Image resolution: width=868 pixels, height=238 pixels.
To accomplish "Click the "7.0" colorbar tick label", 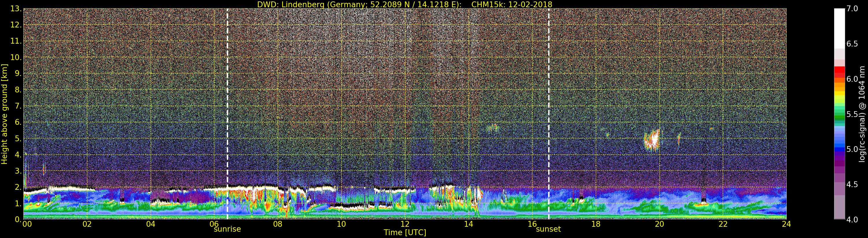I will [x=852, y=9].
